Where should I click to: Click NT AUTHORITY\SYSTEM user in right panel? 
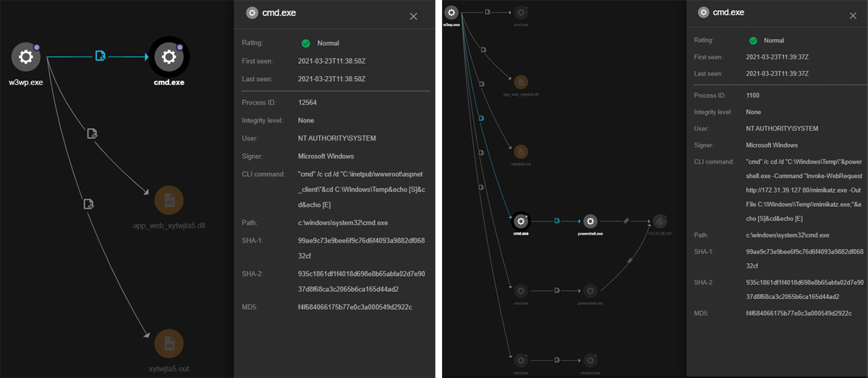click(782, 128)
